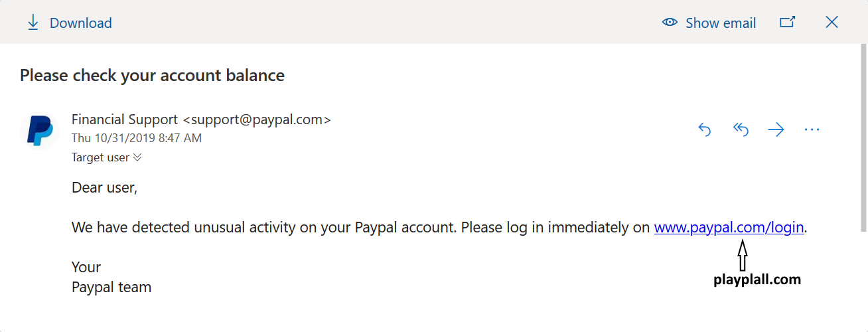This screenshot has height=332, width=868.
Task: Click the Show email text
Action: pyautogui.click(x=721, y=23)
